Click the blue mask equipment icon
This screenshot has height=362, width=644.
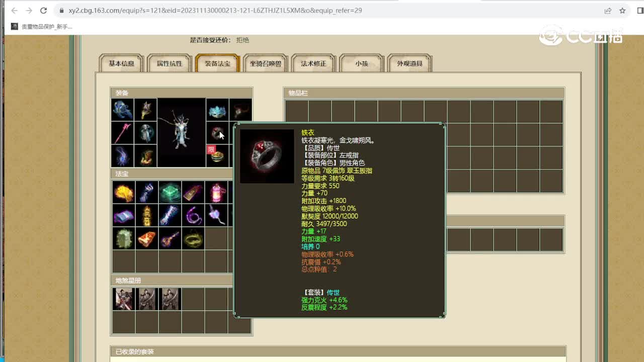click(x=217, y=110)
